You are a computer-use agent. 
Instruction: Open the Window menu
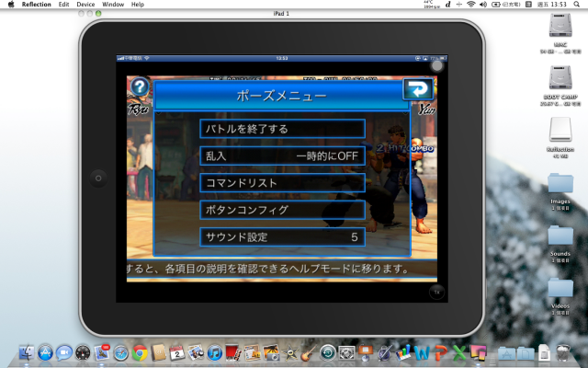(113, 5)
